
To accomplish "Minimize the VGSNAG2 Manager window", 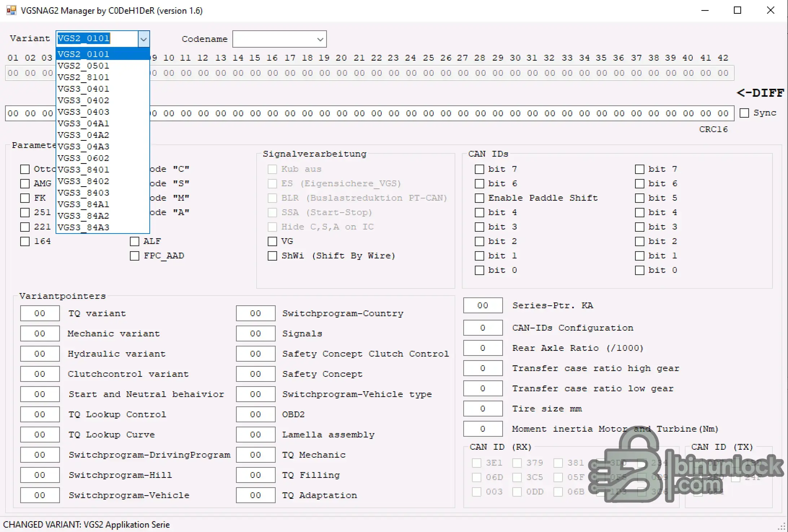I will 705,10.
